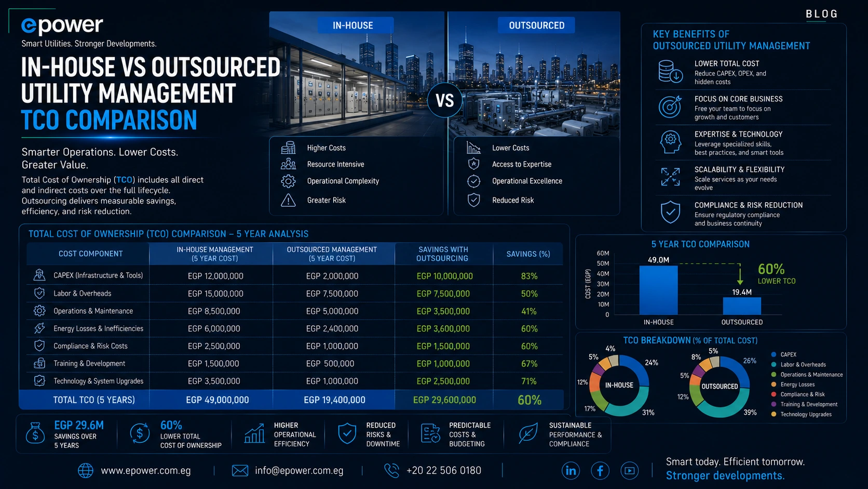The height and width of the screenshot is (489, 868).
Task: Click the LinkedIn icon in the footer
Action: pos(571,471)
